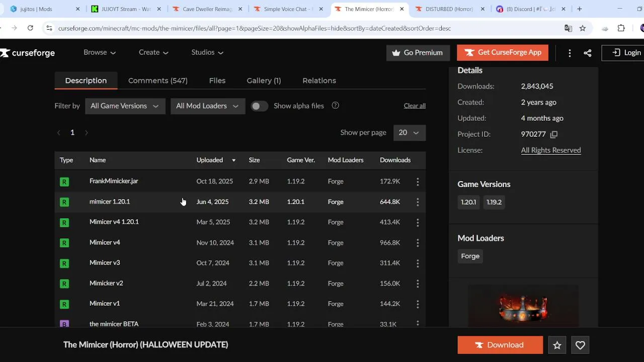Click release type icon of Mimicer v3
Screen dimensions: 644x362
pos(64,263)
